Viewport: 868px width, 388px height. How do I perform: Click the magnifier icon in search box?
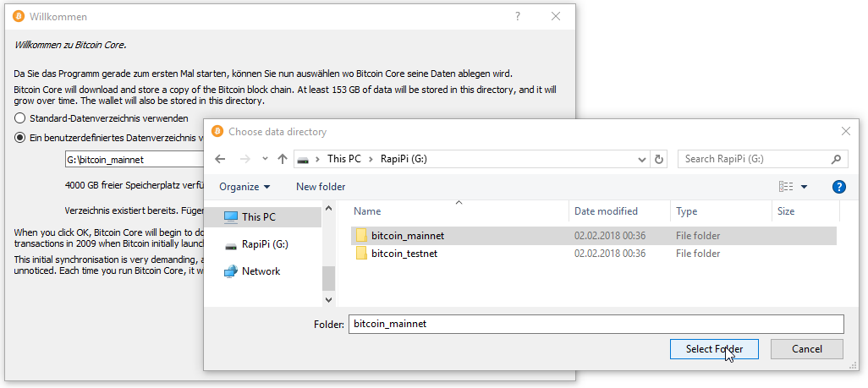(x=835, y=160)
